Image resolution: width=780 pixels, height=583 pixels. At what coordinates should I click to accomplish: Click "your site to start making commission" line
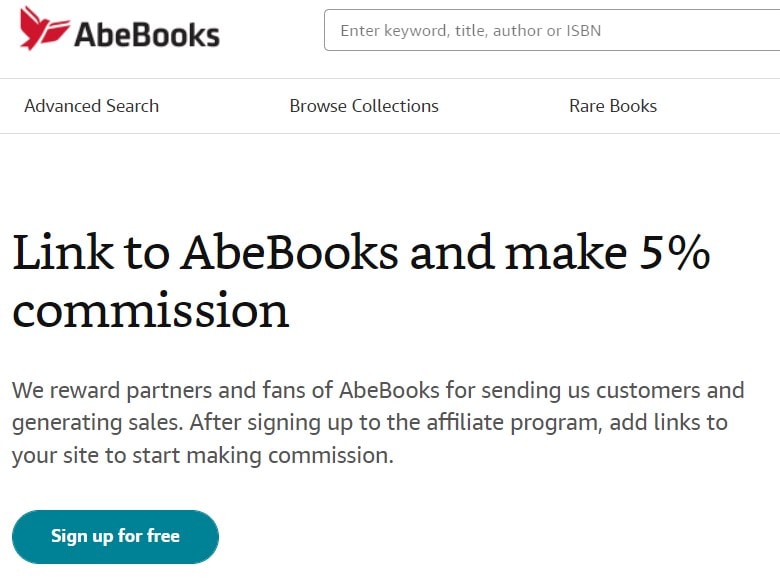point(202,456)
